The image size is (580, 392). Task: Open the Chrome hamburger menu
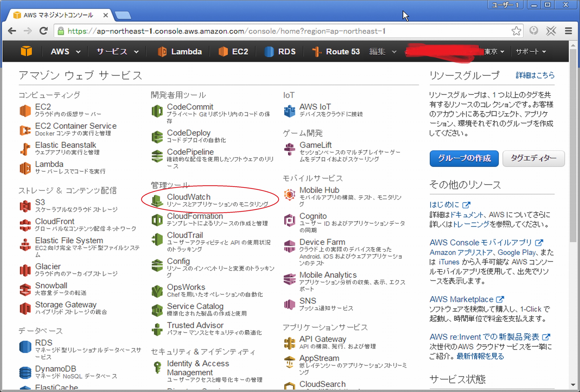(x=568, y=31)
